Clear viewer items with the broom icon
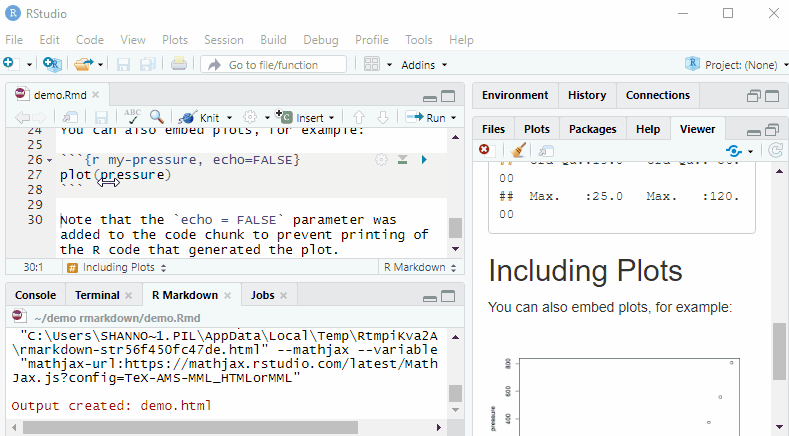The image size is (789, 436). pyautogui.click(x=518, y=150)
